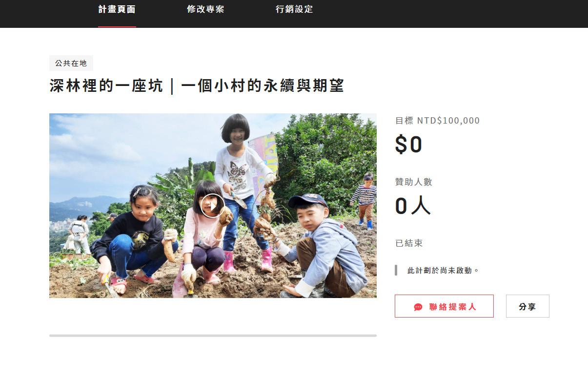Click the chat bubble icon beside 聯絡提案人

(x=418, y=307)
